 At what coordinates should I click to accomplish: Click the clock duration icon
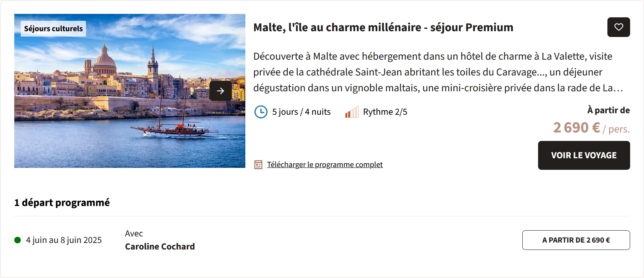pos(261,112)
